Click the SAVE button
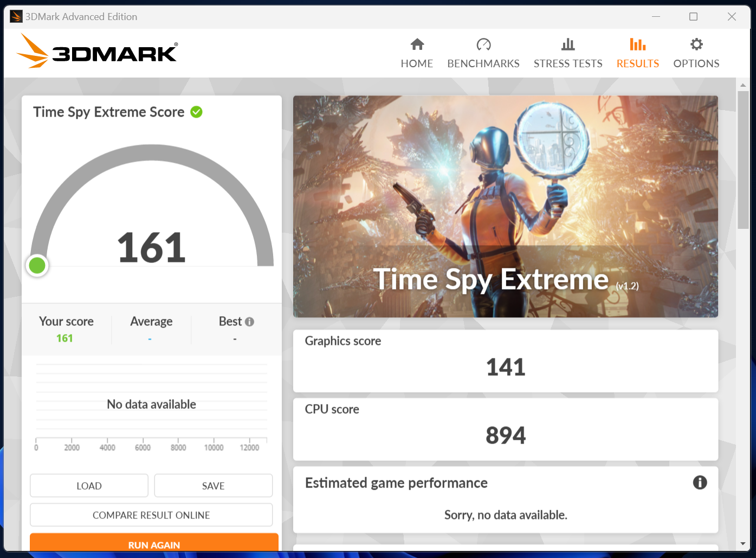Viewport: 756px width, 558px height. click(x=213, y=485)
